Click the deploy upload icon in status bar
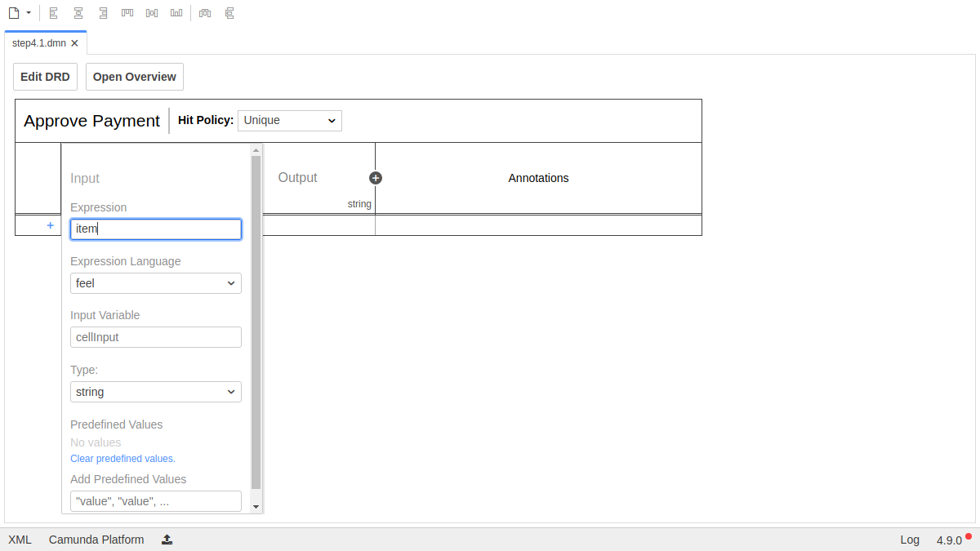 point(167,540)
